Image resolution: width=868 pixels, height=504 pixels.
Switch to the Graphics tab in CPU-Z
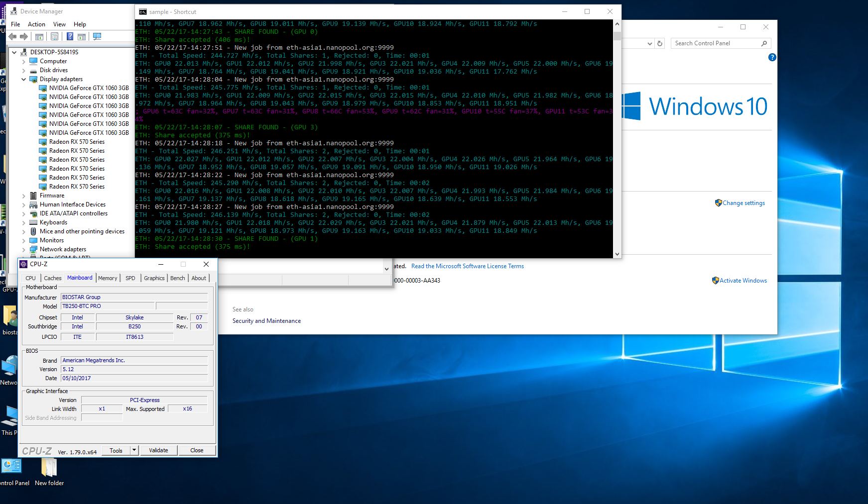[154, 278]
